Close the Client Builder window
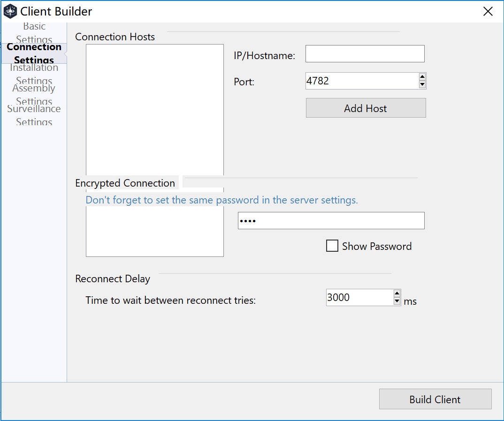504x421 pixels. [488, 11]
